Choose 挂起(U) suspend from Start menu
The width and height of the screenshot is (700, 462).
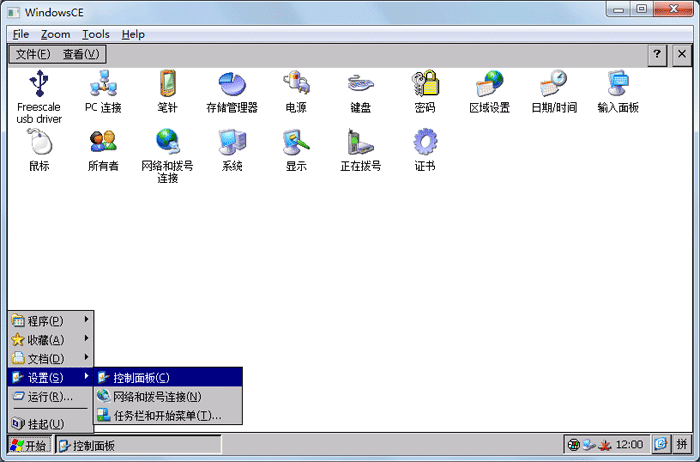[x=50, y=423]
